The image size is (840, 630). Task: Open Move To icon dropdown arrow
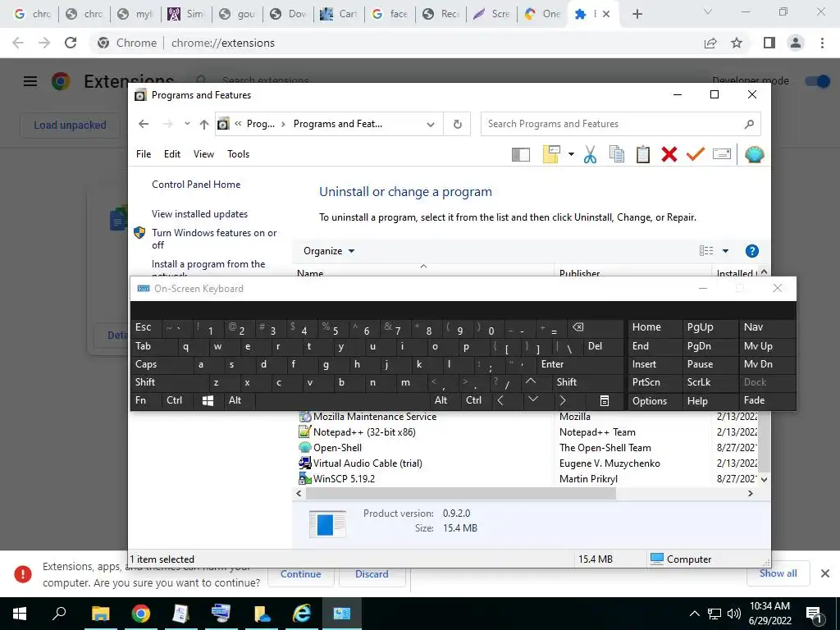pos(571,154)
